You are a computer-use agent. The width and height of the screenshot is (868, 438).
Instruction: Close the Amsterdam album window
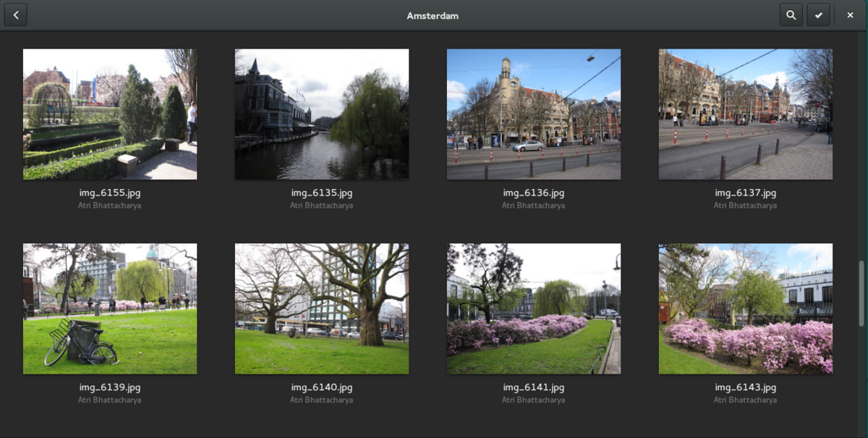tap(850, 15)
